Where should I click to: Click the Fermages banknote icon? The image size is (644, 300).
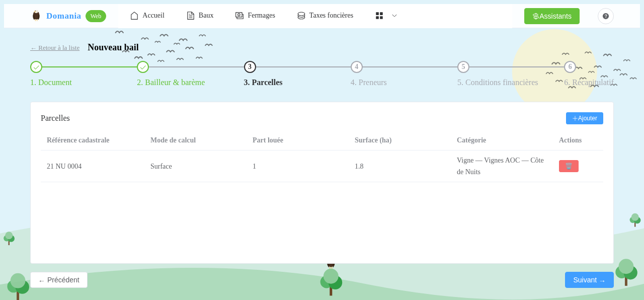(x=239, y=16)
